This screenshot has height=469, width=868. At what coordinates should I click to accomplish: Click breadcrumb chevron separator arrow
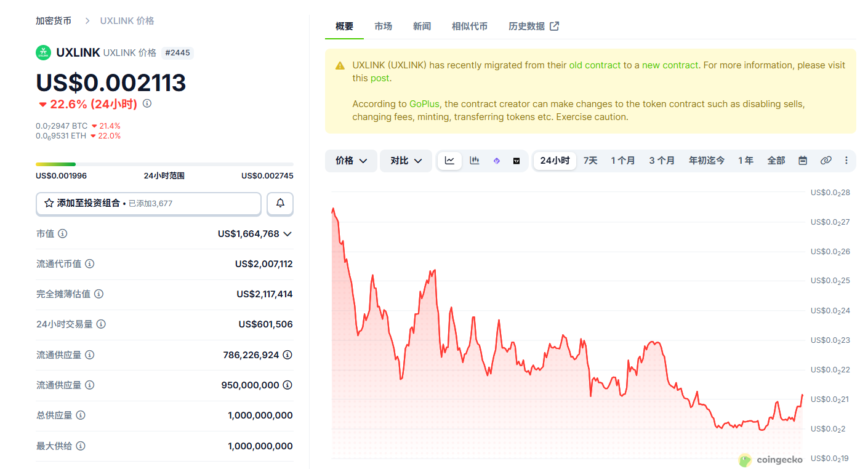(87, 21)
